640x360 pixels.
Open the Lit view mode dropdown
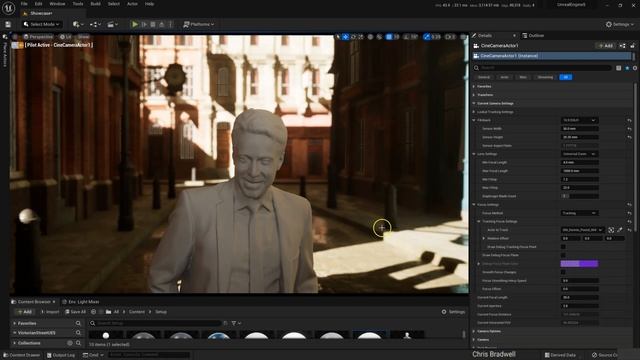click(x=66, y=37)
